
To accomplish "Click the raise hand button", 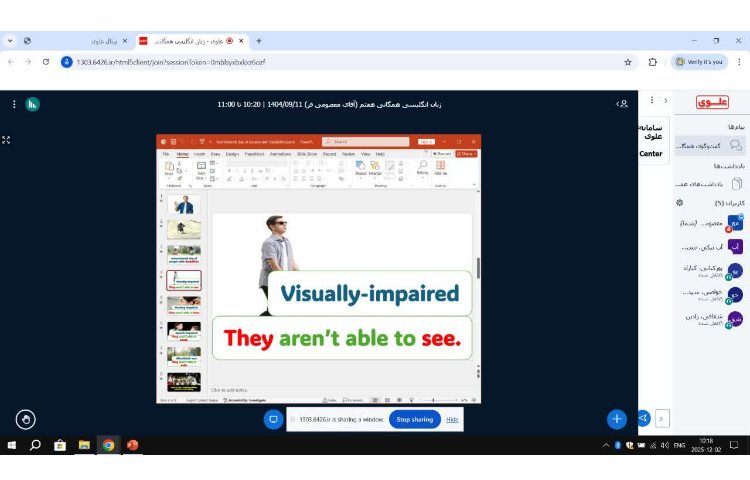I will pos(26,419).
